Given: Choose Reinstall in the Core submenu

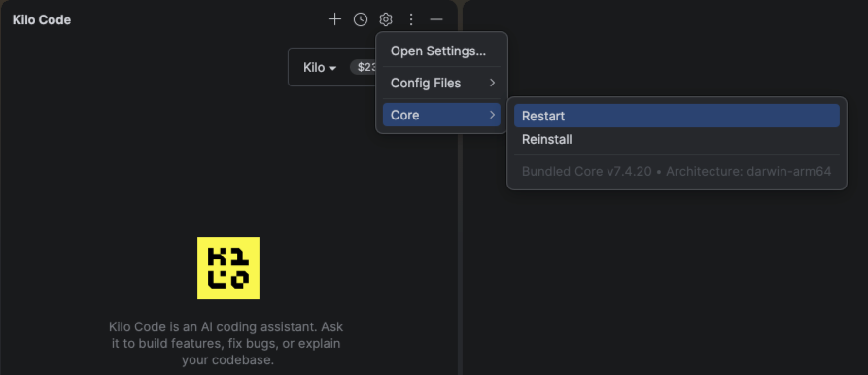Looking at the screenshot, I should coord(677,139).
